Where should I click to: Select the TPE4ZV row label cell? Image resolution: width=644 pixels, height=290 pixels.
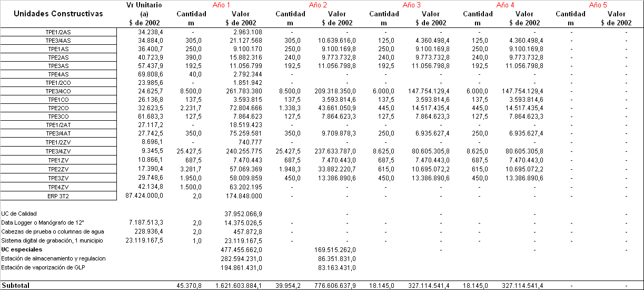[x=58, y=187]
